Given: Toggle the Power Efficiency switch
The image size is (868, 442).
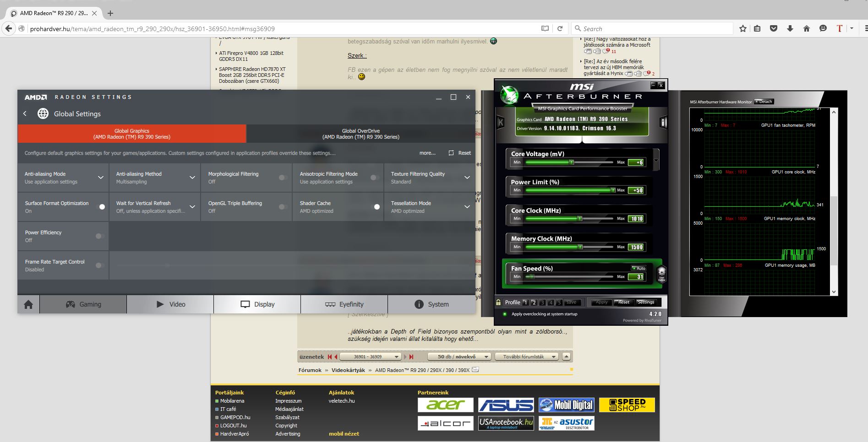Looking at the screenshot, I should [100, 236].
